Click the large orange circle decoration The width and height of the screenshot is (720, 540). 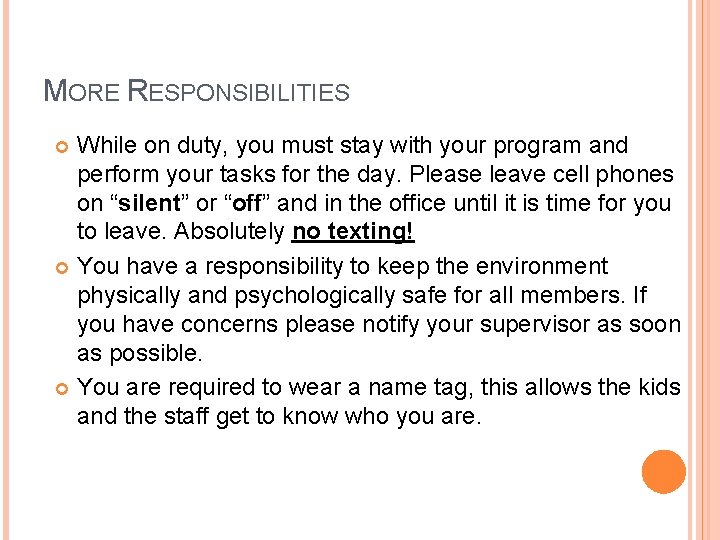[x=664, y=472]
